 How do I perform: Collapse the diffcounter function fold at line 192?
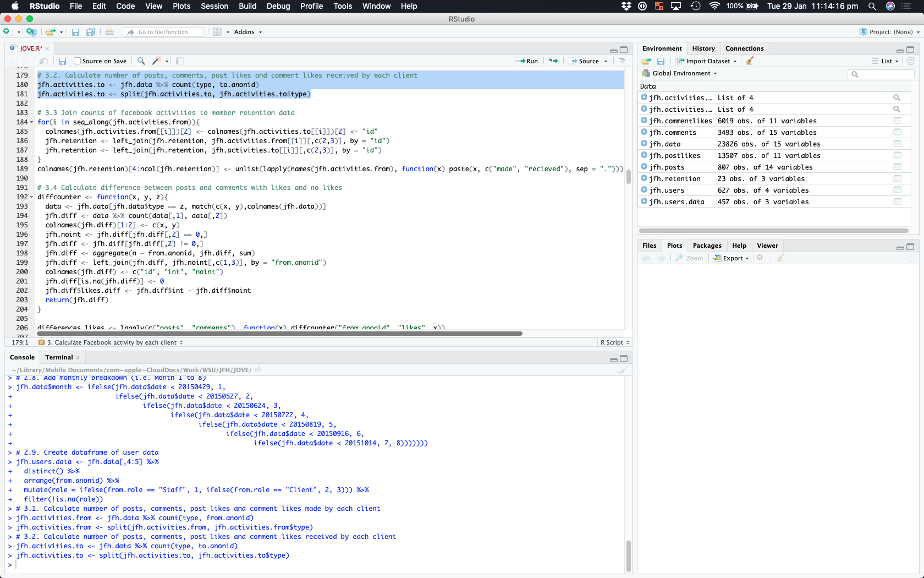coord(31,197)
